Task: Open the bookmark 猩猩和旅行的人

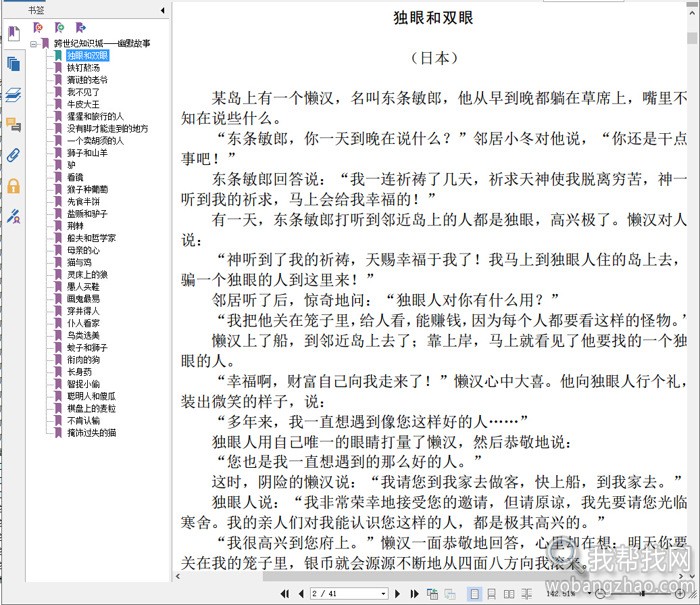Action: pos(96,116)
